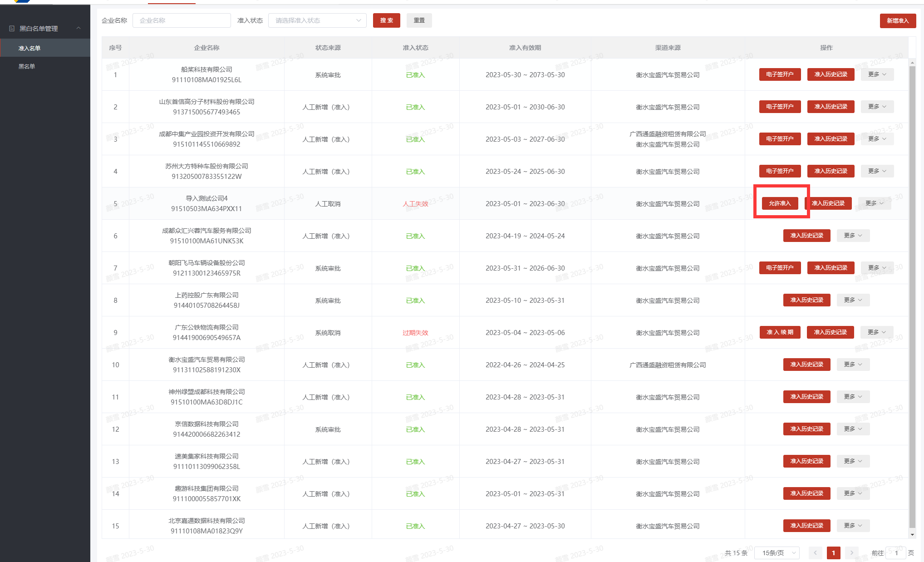Open the 准入状态 select dropdown
Screen dimensions: 924x562
(x=317, y=20)
